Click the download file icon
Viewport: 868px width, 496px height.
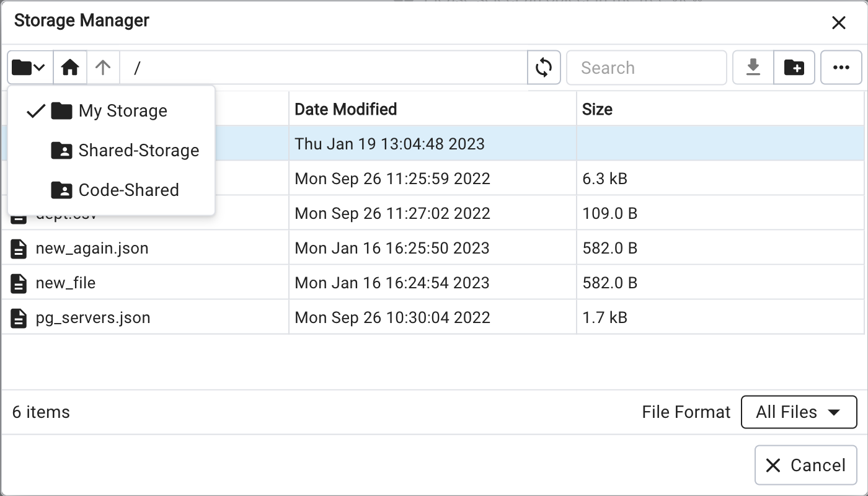click(x=753, y=68)
